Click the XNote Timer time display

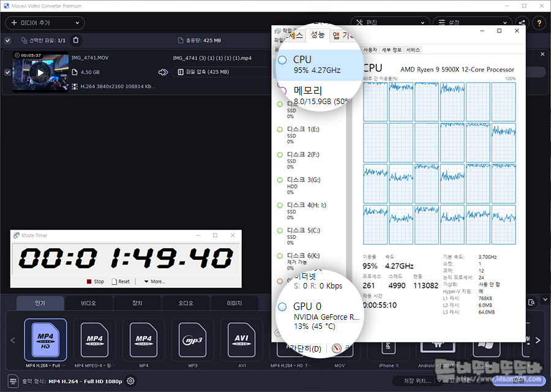click(x=126, y=258)
